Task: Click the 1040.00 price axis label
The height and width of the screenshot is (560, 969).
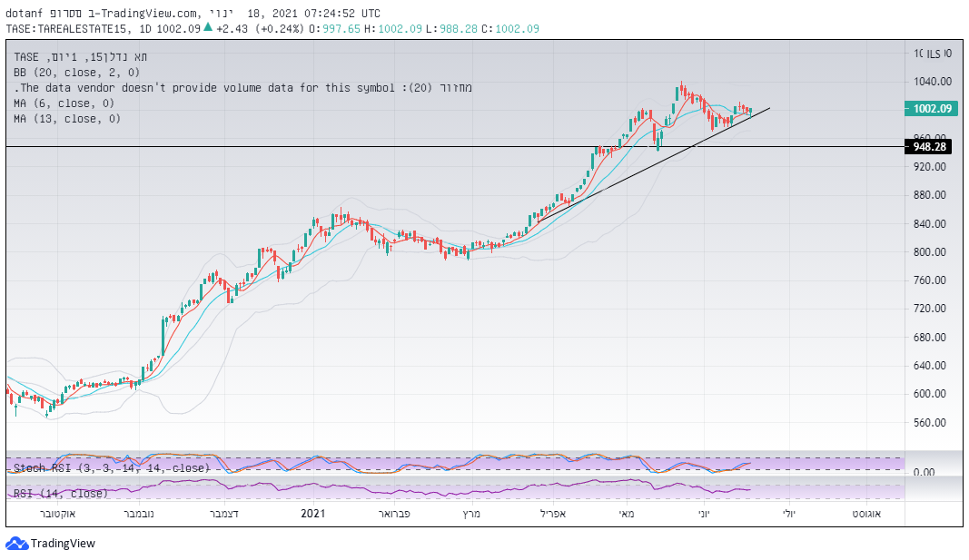Action: (x=933, y=82)
